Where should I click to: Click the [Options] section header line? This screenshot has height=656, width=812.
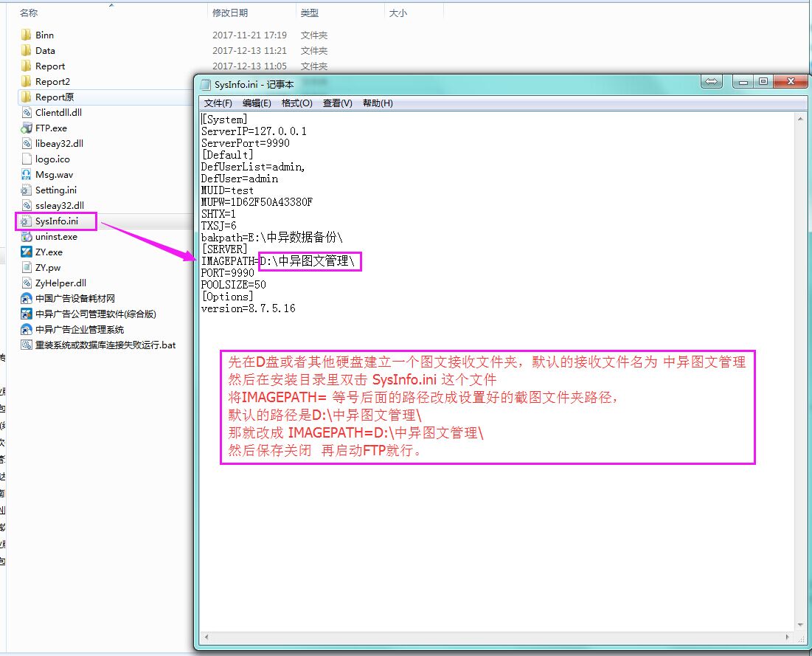click(x=227, y=297)
